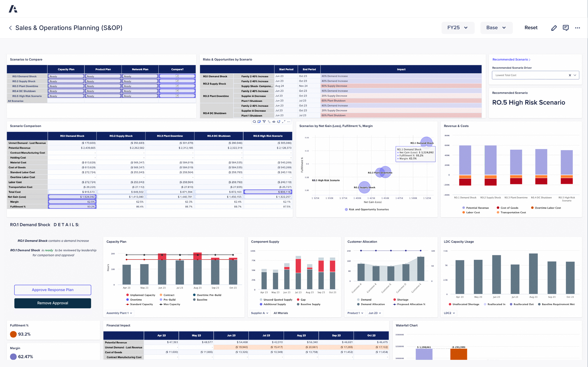
Task: Open the edit pencil icon in the header
Action: click(554, 28)
